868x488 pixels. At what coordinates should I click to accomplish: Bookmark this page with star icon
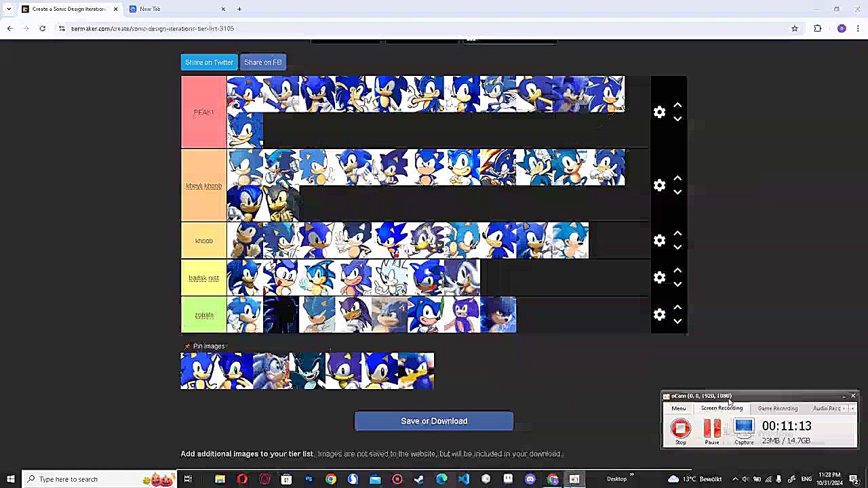[x=795, y=28]
